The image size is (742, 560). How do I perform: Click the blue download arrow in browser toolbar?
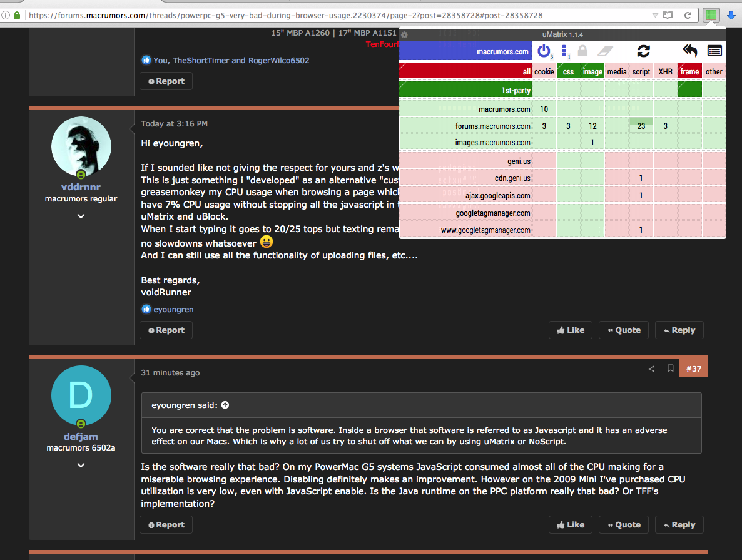[731, 15]
